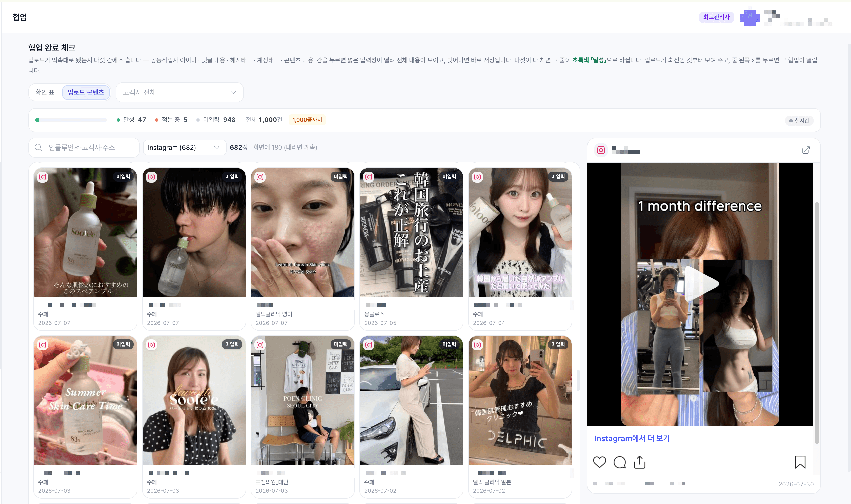Follow the 'Instagram에서 더 보기' link
The width and height of the screenshot is (851, 504).
click(632, 438)
